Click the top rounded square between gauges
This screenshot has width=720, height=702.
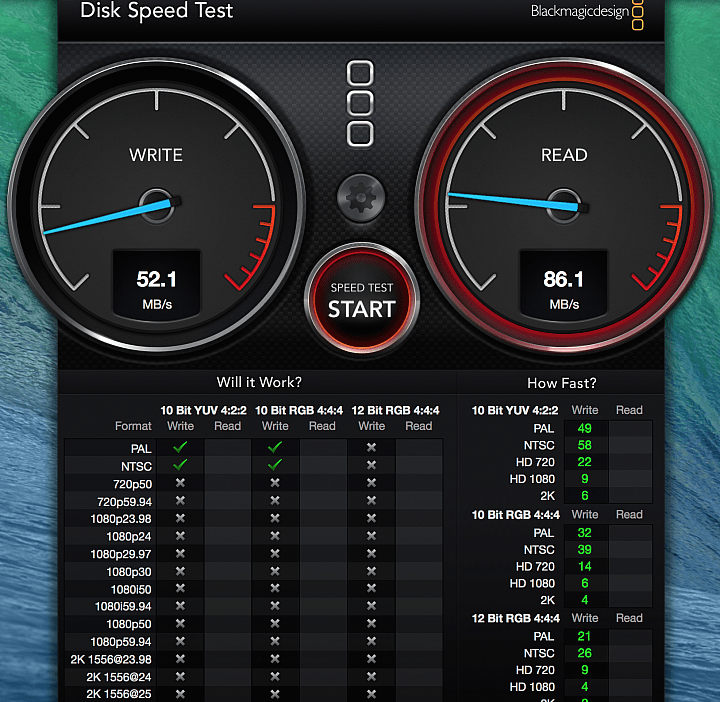(x=360, y=73)
